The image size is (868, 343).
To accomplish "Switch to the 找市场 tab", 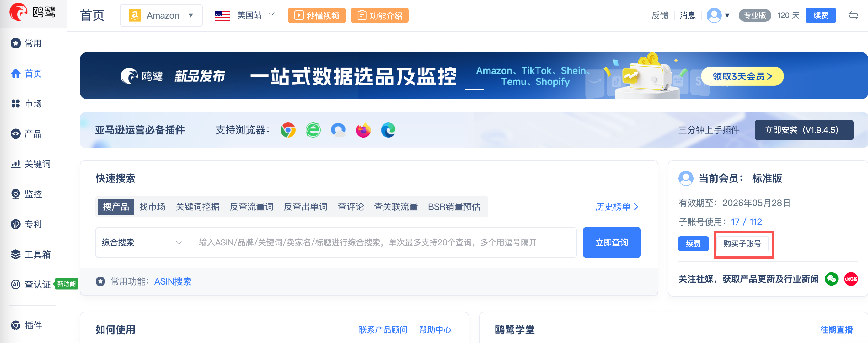I will pyautogui.click(x=152, y=206).
